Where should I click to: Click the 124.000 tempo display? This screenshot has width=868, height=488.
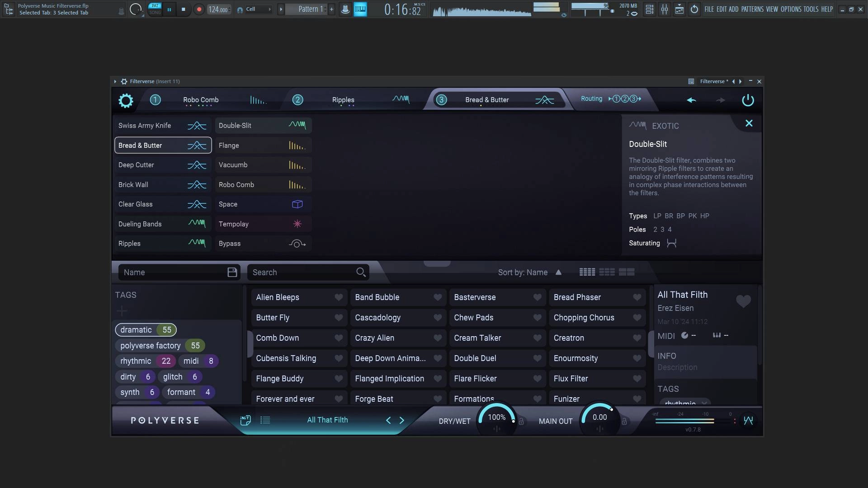[218, 9]
